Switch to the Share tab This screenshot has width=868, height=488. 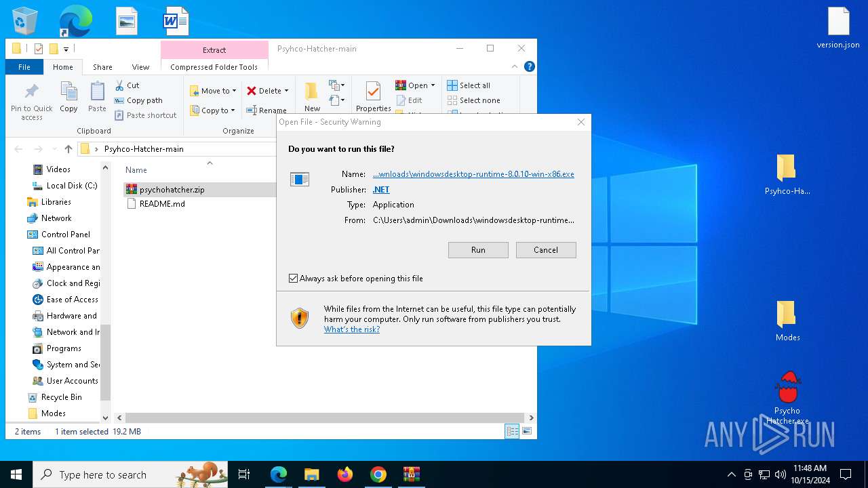(x=102, y=67)
